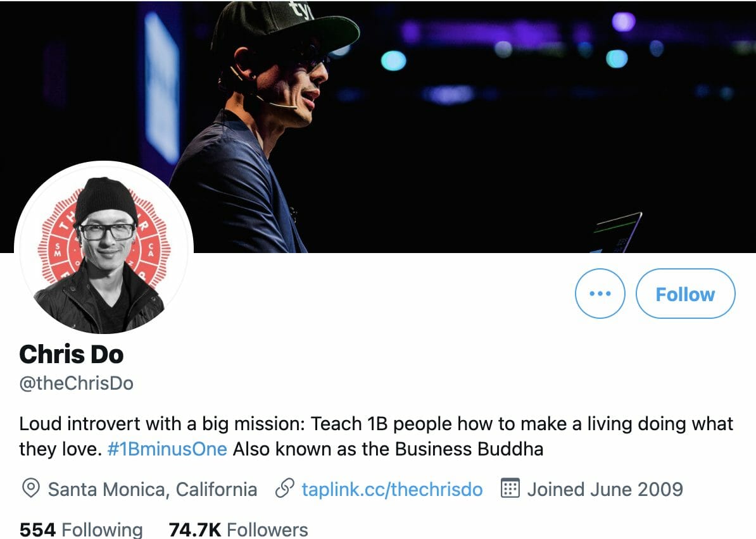Viewport: 756px width, 539px height.
Task: Click the @theChrisDo handle
Action: [x=77, y=383]
